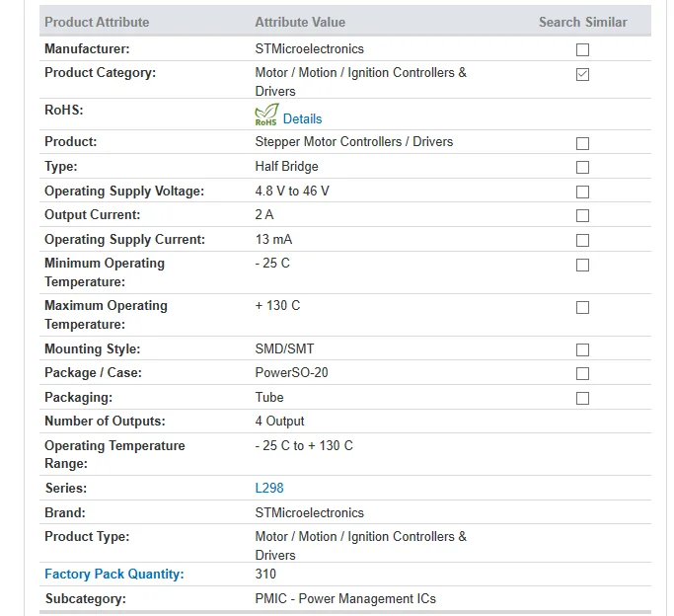This screenshot has width=674, height=616.
Task: Click the STMicroelectronics manufacturer value
Action: coord(309,48)
